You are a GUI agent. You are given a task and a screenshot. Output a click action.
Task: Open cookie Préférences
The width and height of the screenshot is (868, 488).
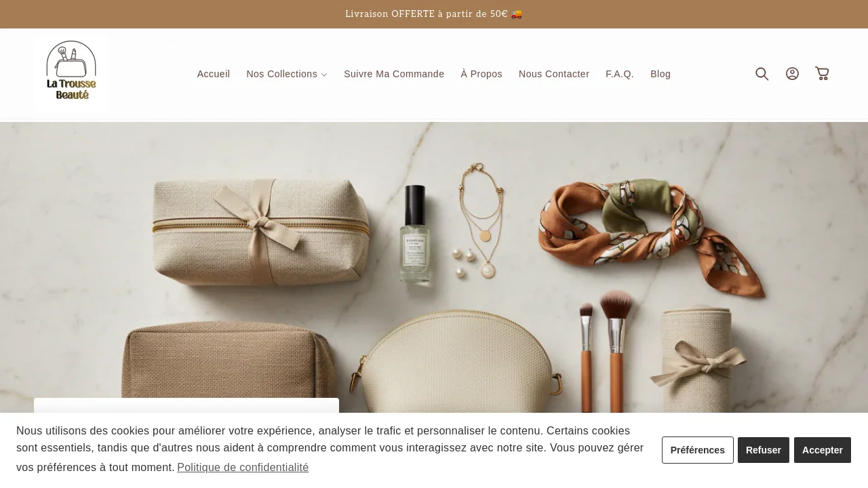[x=698, y=450]
